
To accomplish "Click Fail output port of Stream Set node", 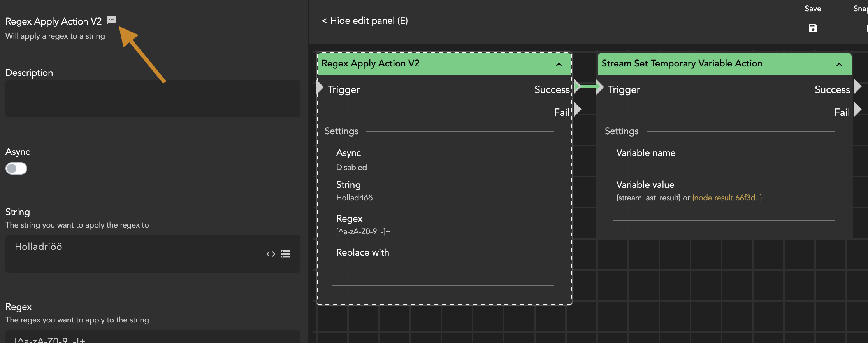I will (x=857, y=110).
